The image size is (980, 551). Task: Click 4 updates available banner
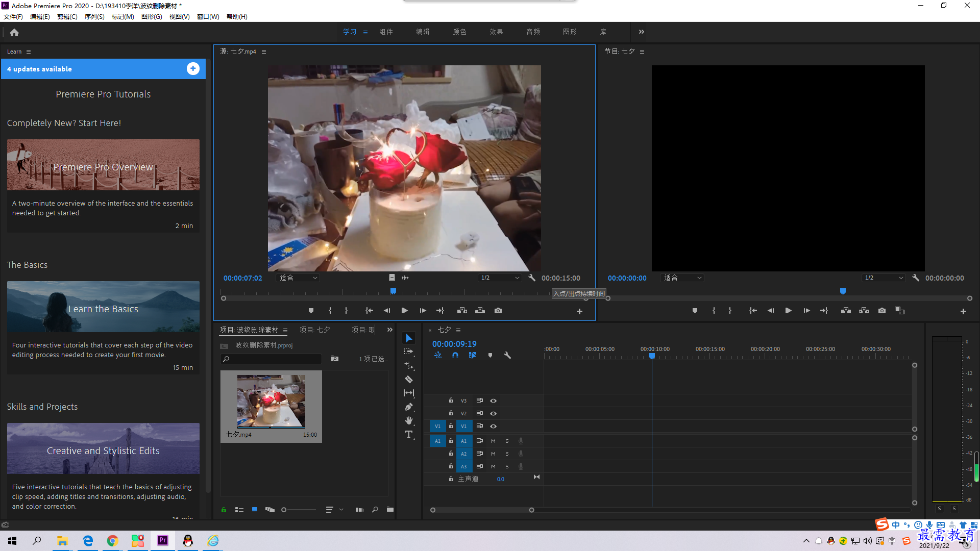(x=103, y=69)
